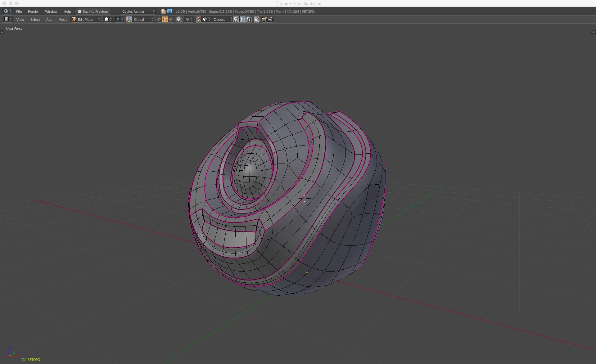596x364 pixels.
Task: Click the edge select mode icon
Action: [x=165, y=19]
